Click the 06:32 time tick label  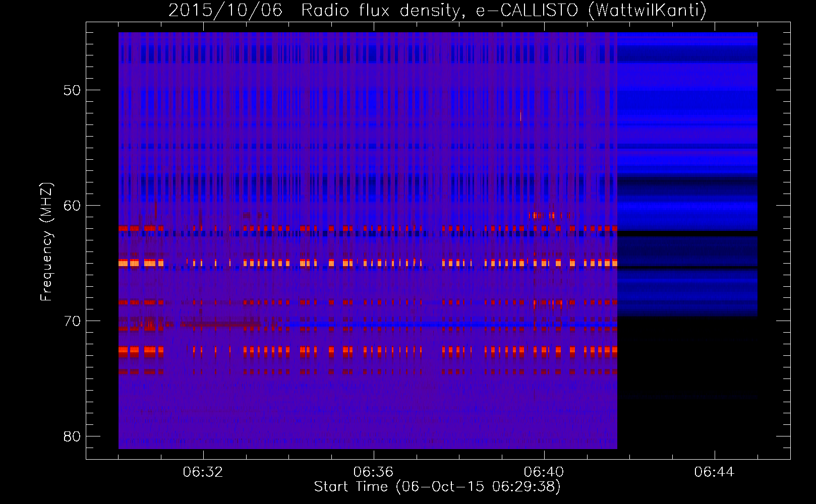[203, 472]
